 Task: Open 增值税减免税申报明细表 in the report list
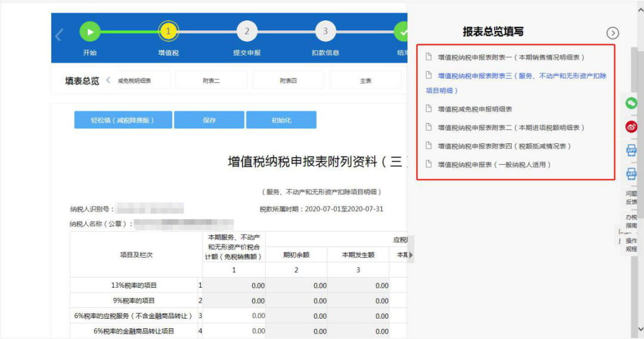(x=475, y=109)
